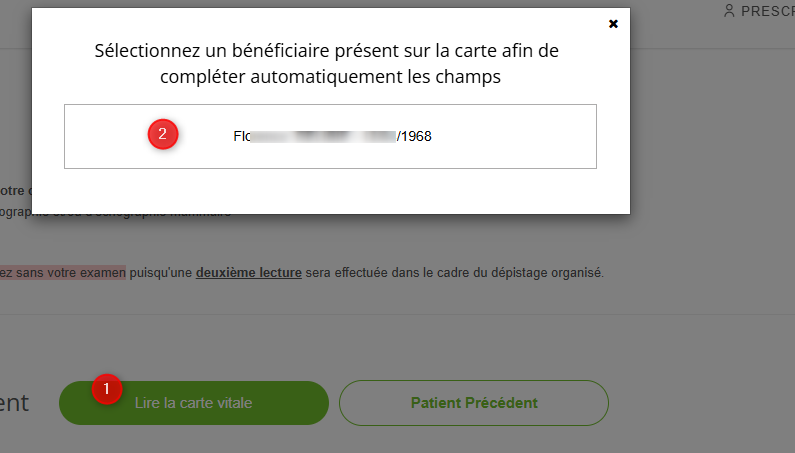This screenshot has width=795, height=453.
Task: Click the carte afin de heading line
Action: [x=513, y=50]
